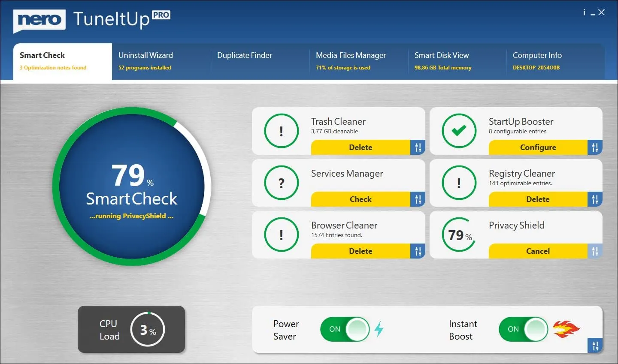Click the Browser Cleaner exclamation status icon
The height and width of the screenshot is (364, 618).
[281, 235]
